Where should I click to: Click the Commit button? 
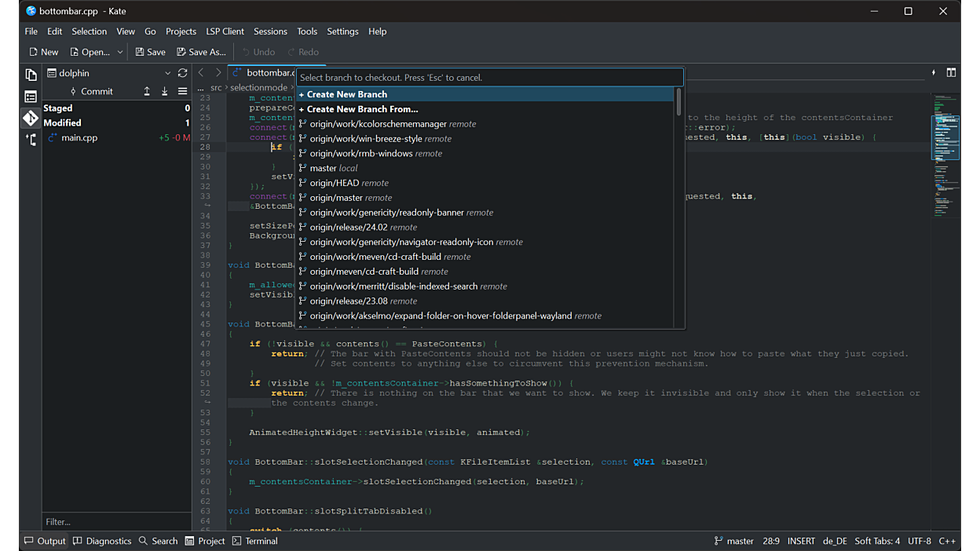pyautogui.click(x=91, y=91)
